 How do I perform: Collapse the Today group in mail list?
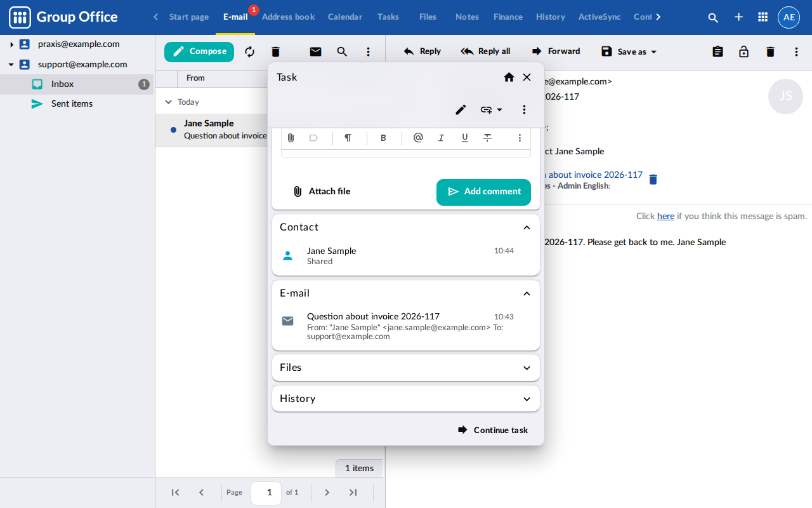(x=168, y=102)
